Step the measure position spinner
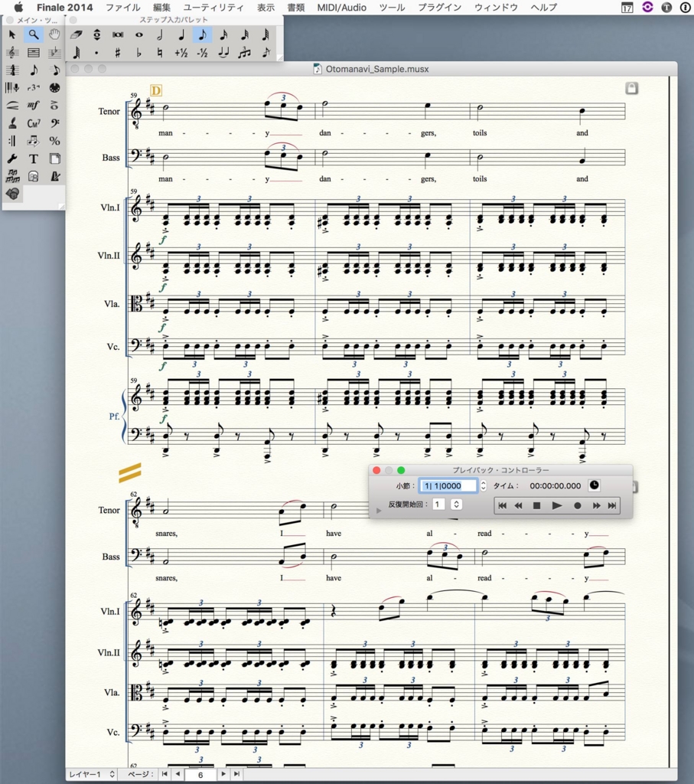Viewport: 694px width, 784px height. coord(483,485)
